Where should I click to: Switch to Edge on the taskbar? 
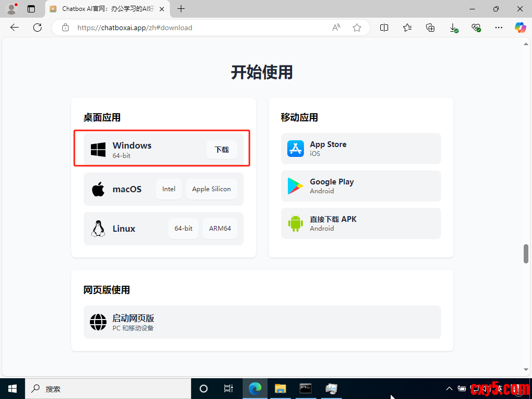255,389
